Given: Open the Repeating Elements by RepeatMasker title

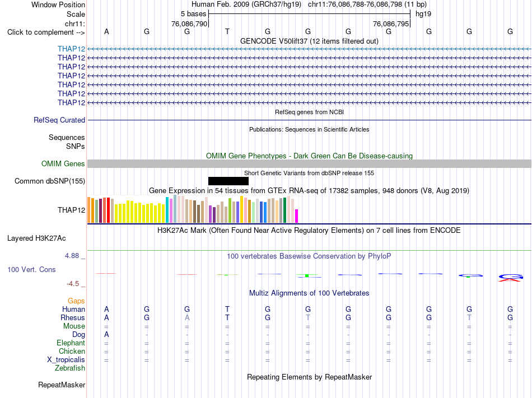Looking at the screenshot, I should click(310, 377).
